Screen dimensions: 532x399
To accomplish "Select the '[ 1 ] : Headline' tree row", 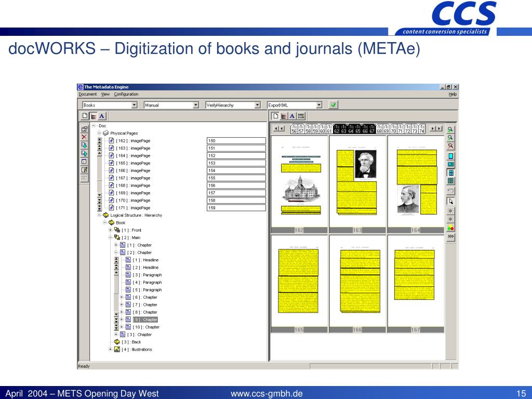I will (x=145, y=260).
